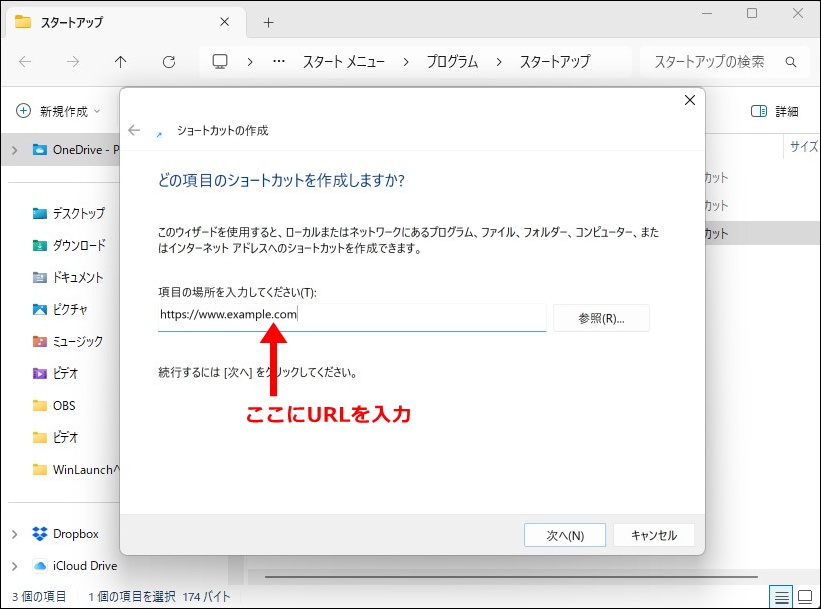This screenshot has width=821, height=609.
Task: Open the OBS folder in the sidebar
Action: (62, 405)
